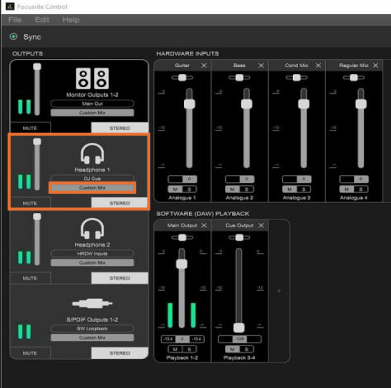Select the Headphone 1 headphones icon
Viewport: 391px width, 388px height.
click(92, 154)
